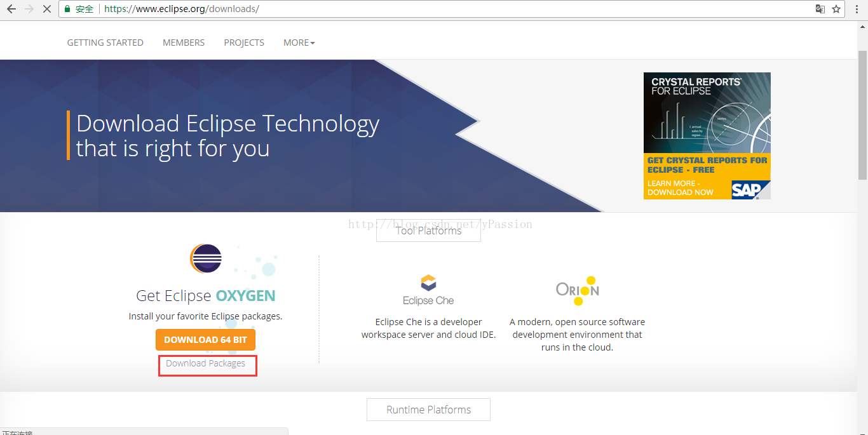Click the Download Eclipse Technology headline
868x435 pixels.
(x=227, y=135)
